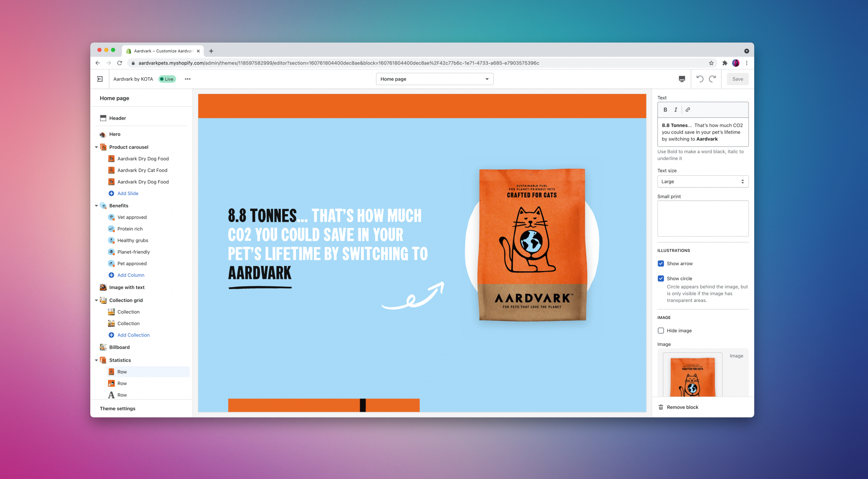Click the exit editor icon
Image resolution: width=868 pixels, height=479 pixels.
pos(100,79)
